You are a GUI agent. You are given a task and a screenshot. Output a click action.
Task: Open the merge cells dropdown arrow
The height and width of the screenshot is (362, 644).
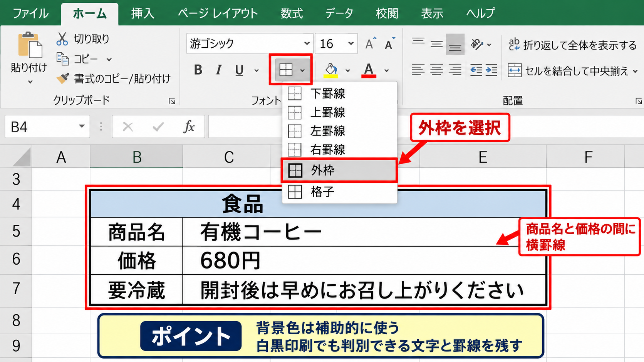635,71
